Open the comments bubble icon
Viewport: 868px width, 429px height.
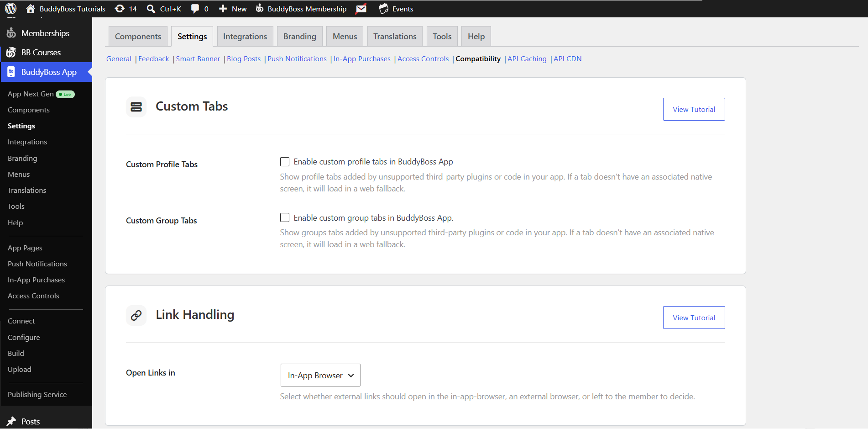coord(195,9)
